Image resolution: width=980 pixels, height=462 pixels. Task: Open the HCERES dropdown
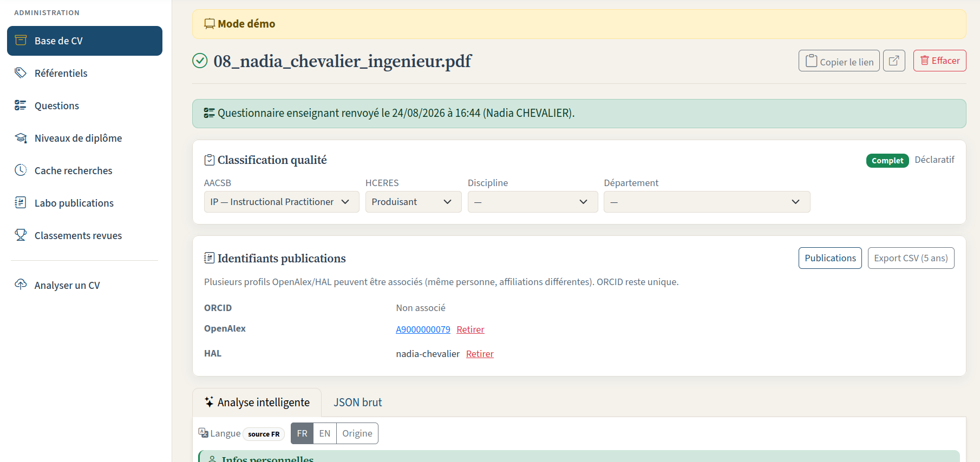pos(414,202)
